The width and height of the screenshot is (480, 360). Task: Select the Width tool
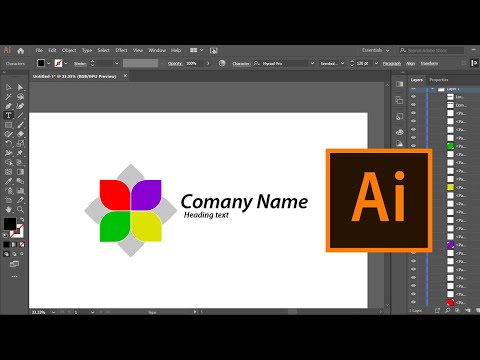tap(9, 153)
